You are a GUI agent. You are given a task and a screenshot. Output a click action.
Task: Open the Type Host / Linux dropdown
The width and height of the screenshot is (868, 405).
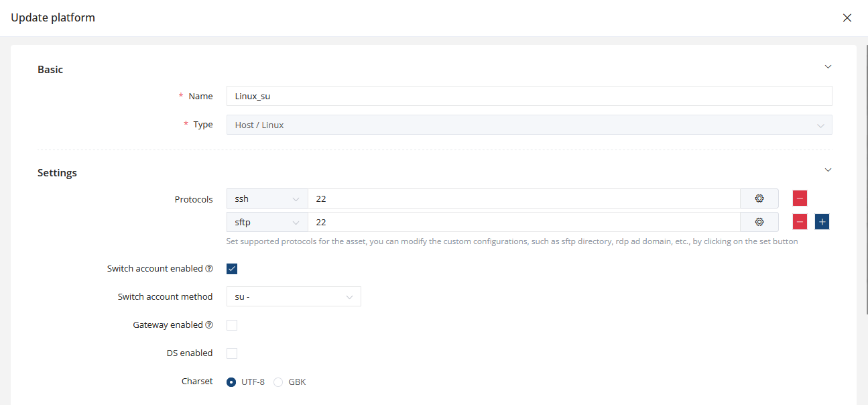point(529,125)
